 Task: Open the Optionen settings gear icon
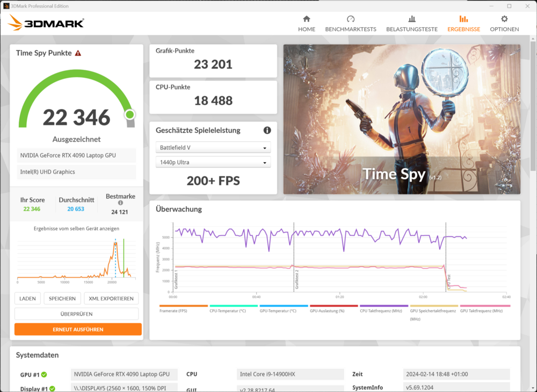(x=504, y=18)
